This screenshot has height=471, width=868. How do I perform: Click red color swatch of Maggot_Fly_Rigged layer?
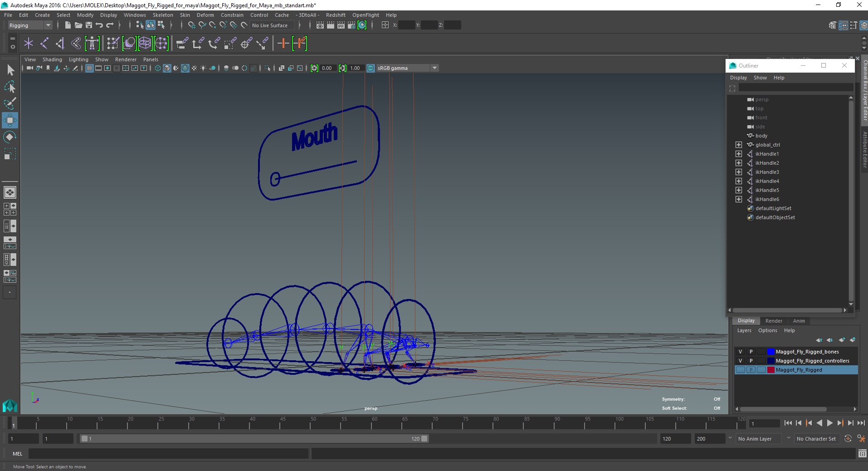point(770,370)
